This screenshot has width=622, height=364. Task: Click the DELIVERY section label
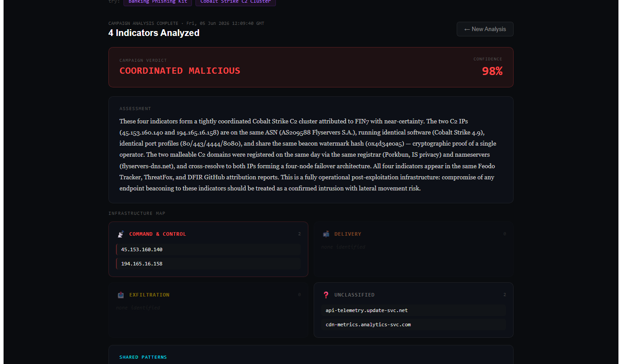(x=348, y=234)
